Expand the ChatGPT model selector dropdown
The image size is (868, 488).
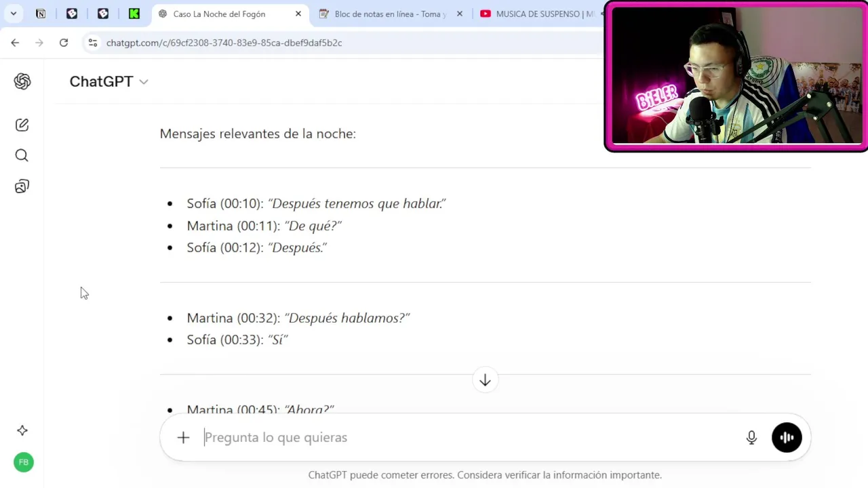108,81
